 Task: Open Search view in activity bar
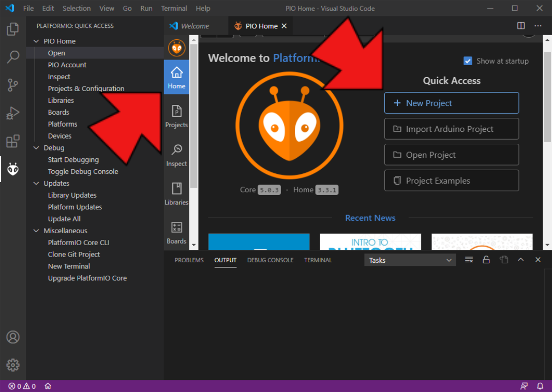pos(13,57)
